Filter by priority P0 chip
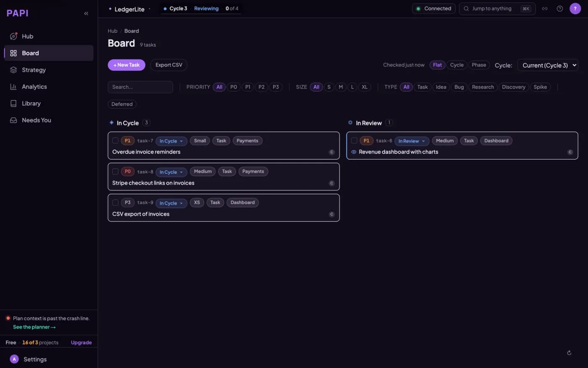Viewport: 588px width, 368px height. pyautogui.click(x=234, y=87)
